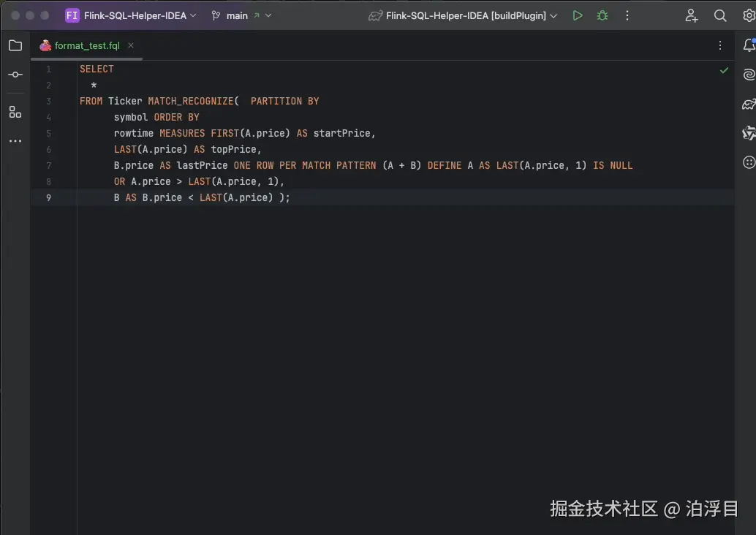
Task: Show more tool windows via ellipsis icon
Action: [15, 140]
